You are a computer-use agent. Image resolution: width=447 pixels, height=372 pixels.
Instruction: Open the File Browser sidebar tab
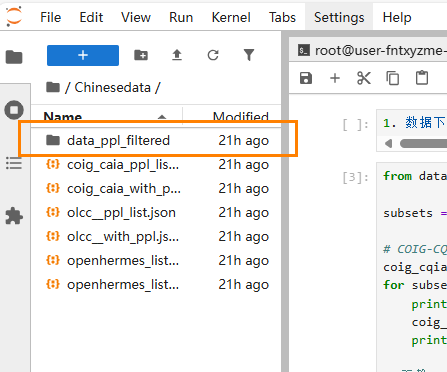click(14, 57)
